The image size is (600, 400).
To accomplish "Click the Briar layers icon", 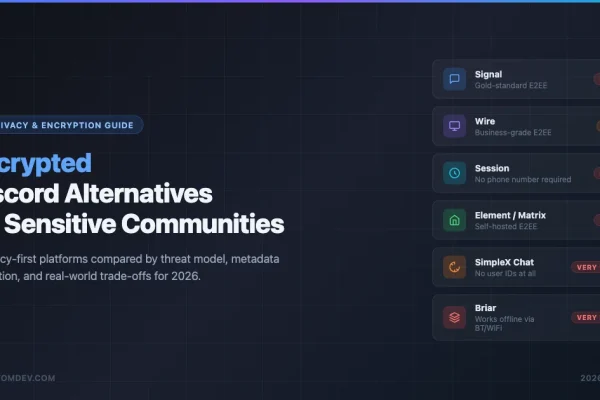I will tap(454, 317).
